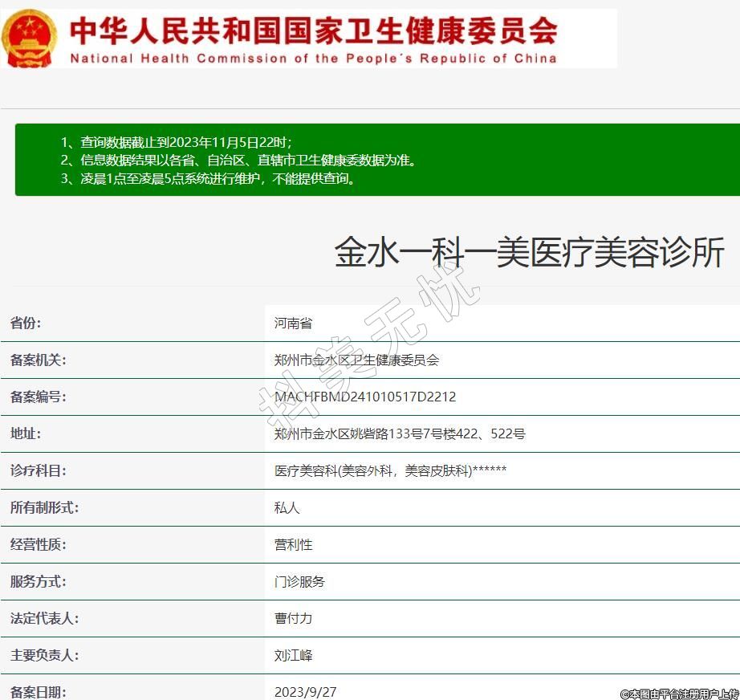Click the legal representative name 曹付力
This screenshot has height=700, width=740.
293,619
